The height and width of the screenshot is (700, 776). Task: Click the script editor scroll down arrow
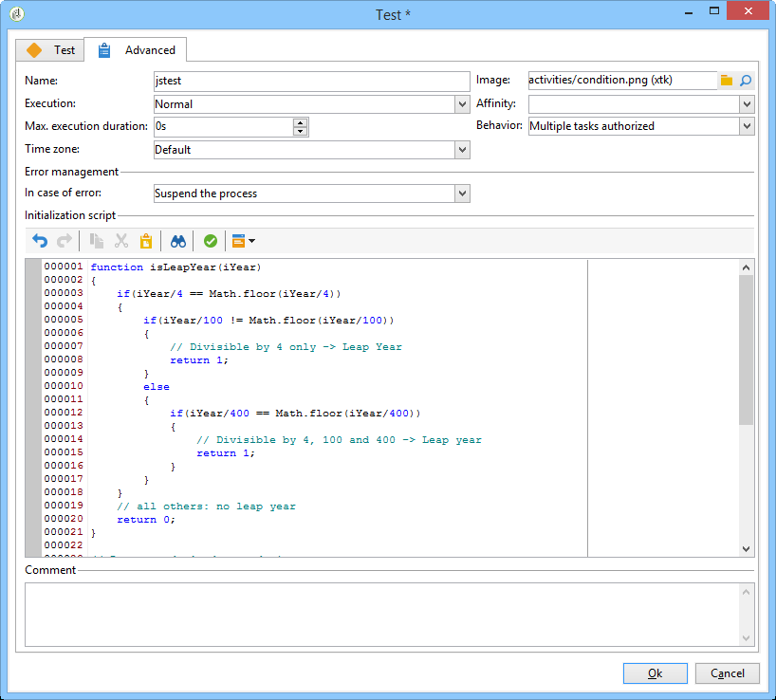pyautogui.click(x=746, y=549)
